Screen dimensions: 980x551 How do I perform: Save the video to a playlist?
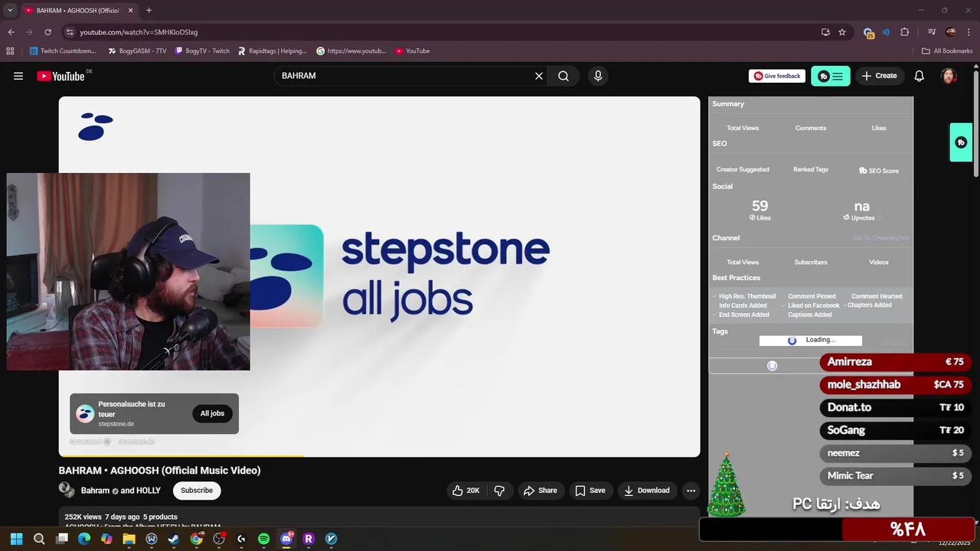click(590, 491)
